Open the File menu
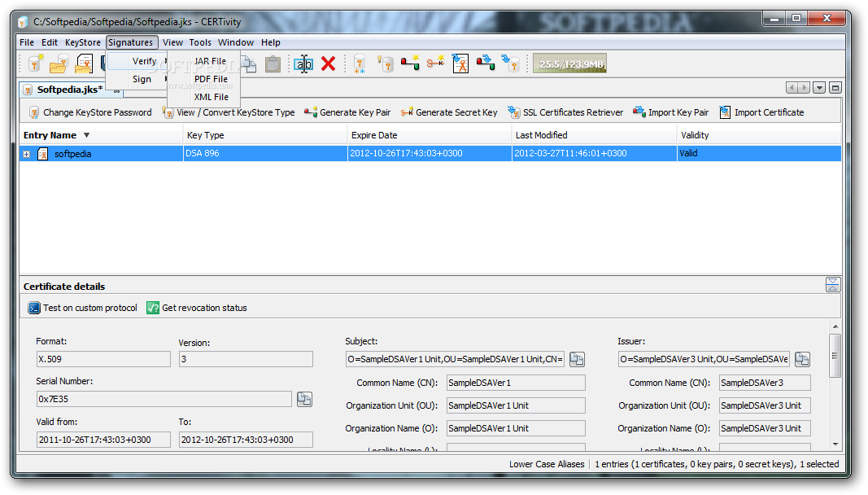The height and width of the screenshot is (495, 868). coord(27,42)
